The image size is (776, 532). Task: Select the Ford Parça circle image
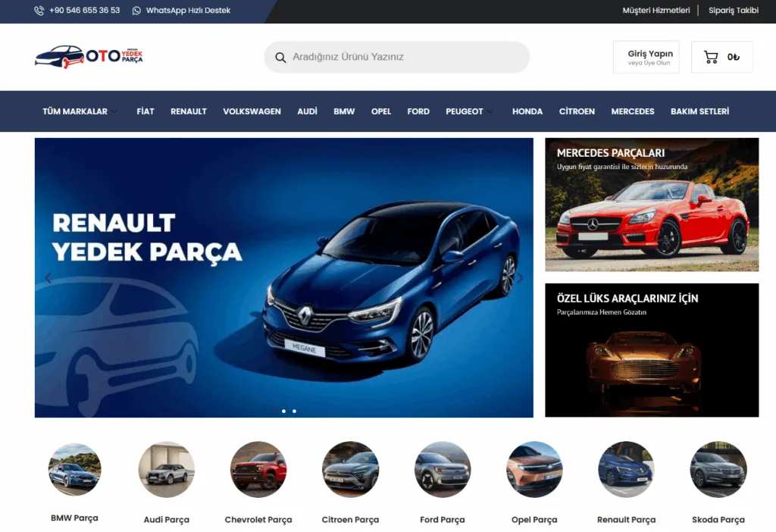pos(443,470)
